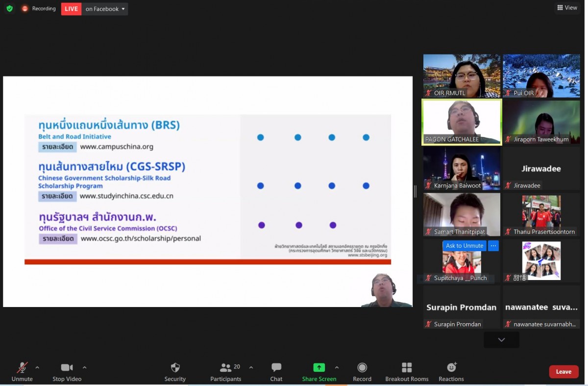The image size is (588, 386).
Task: Expand Share Screen options arrow
Action: coord(337,367)
